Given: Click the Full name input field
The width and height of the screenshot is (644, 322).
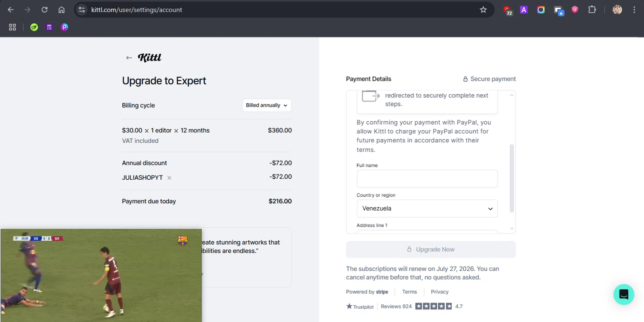Looking at the screenshot, I should (x=427, y=179).
